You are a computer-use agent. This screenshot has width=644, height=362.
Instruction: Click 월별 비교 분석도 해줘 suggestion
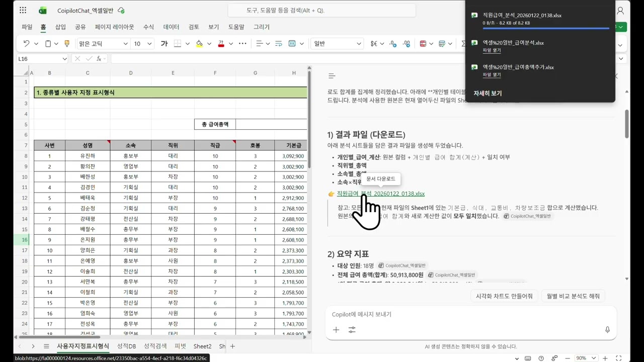(x=573, y=296)
